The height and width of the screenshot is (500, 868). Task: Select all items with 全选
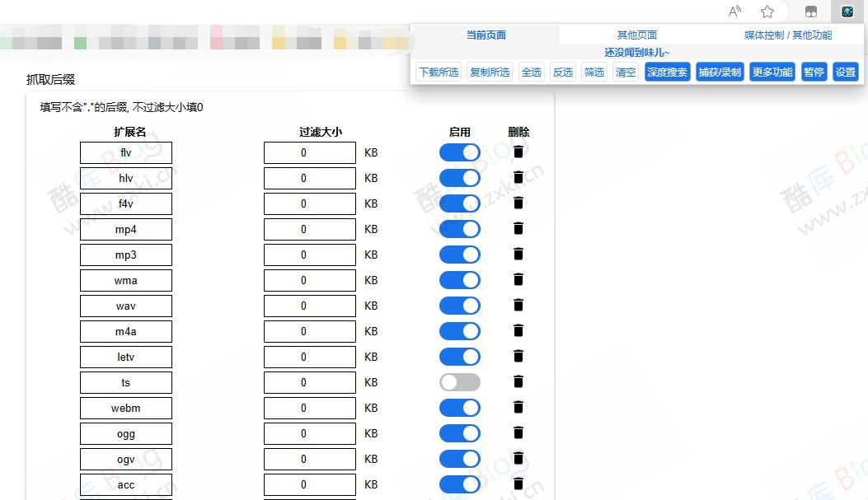click(531, 72)
